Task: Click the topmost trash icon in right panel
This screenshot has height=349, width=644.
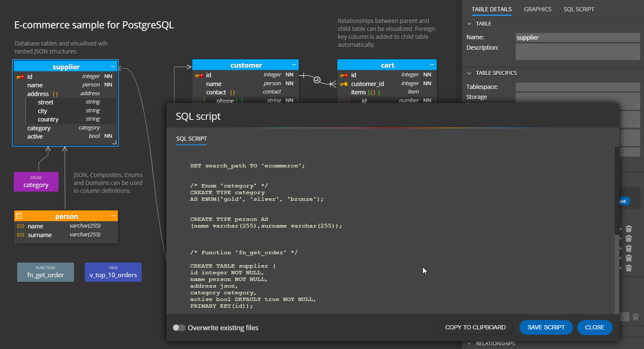Action: click(x=629, y=229)
